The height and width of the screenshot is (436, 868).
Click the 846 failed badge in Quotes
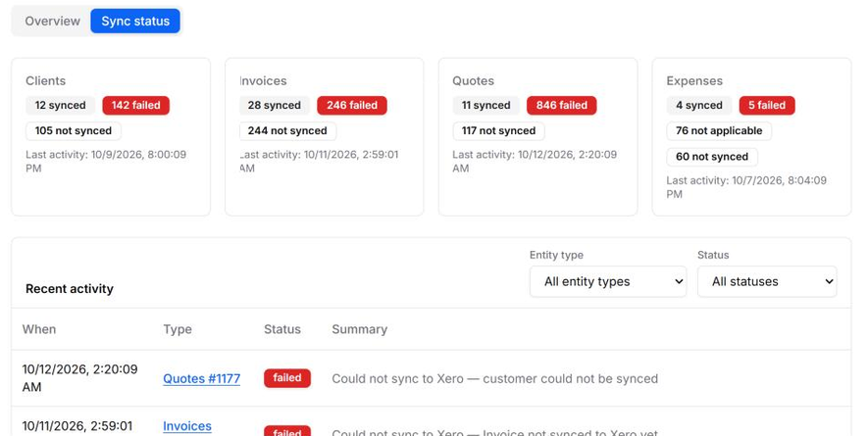pyautogui.click(x=561, y=105)
